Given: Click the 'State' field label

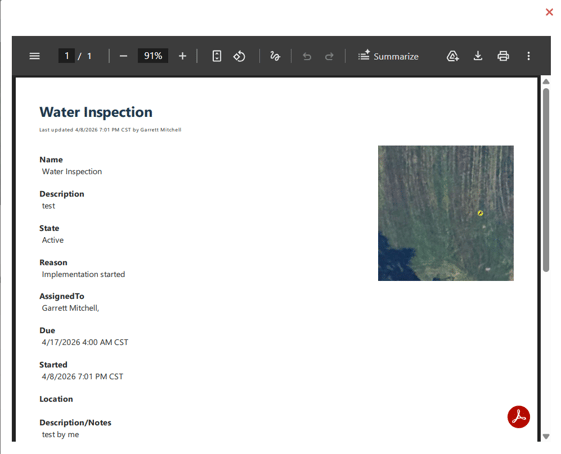Looking at the screenshot, I should pyautogui.click(x=49, y=228).
